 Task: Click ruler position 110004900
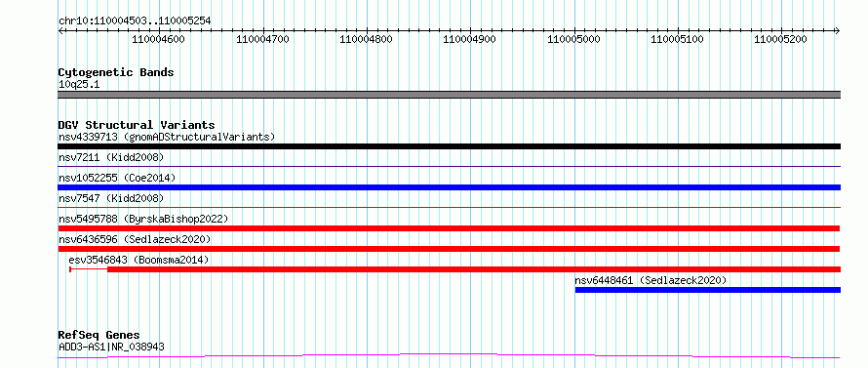[x=470, y=39]
